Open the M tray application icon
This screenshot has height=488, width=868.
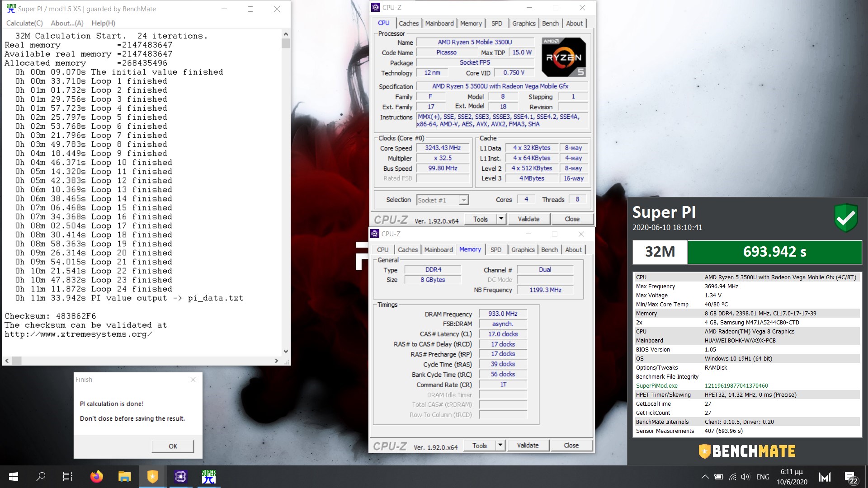(x=825, y=477)
